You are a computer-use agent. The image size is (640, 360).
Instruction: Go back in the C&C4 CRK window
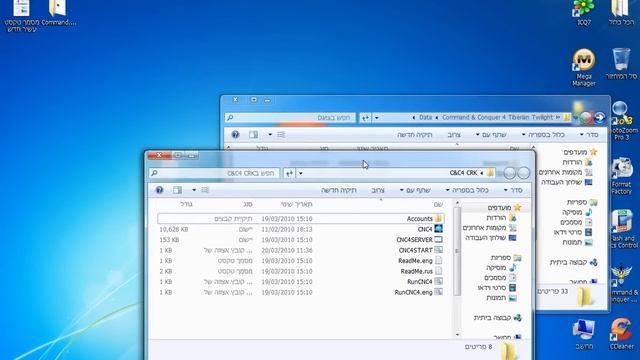pos(523,173)
